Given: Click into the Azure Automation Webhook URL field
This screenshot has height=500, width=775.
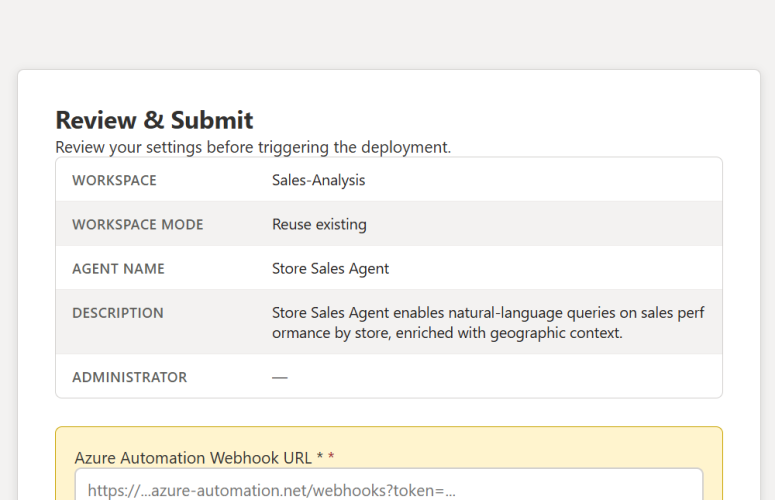Looking at the screenshot, I should pyautogui.click(x=388, y=489).
